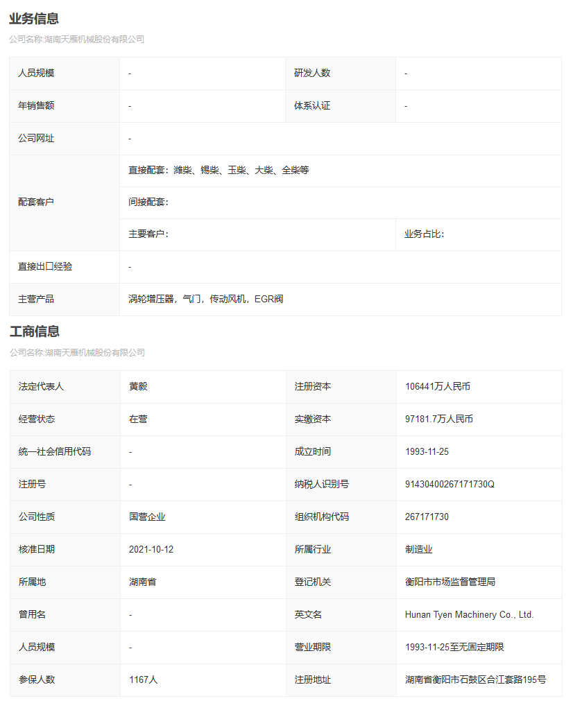The width and height of the screenshot is (573, 728).
Task: Select the 1993-11-25至无固定期限 value
Action: 454,647
